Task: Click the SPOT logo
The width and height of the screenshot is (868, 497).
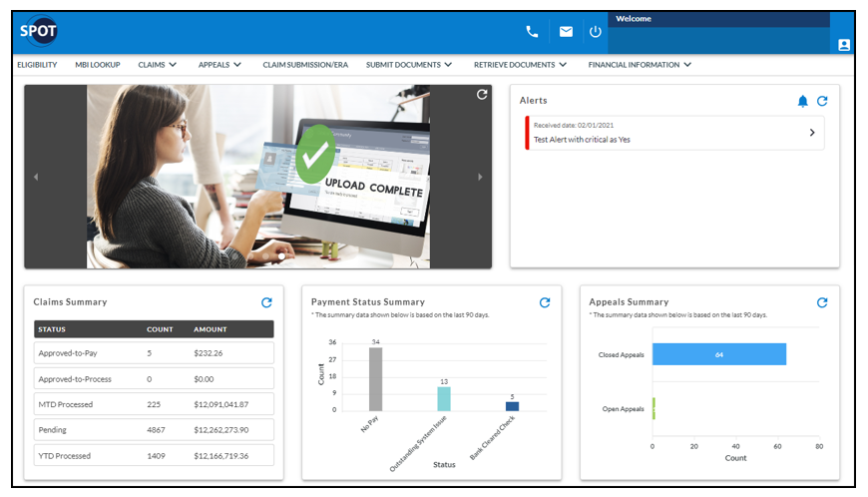Action: click(39, 32)
